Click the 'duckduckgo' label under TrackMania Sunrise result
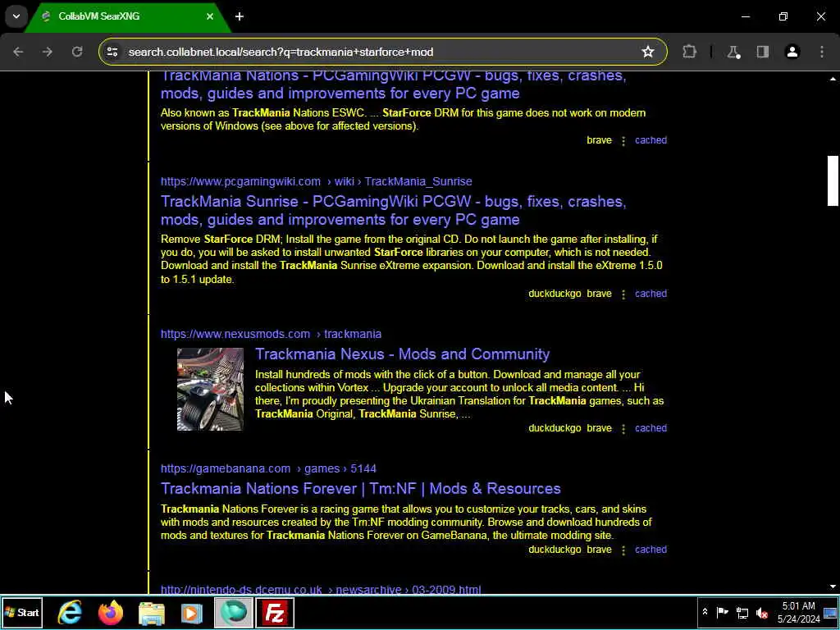Screen dimensions: 840x630 click(555, 294)
